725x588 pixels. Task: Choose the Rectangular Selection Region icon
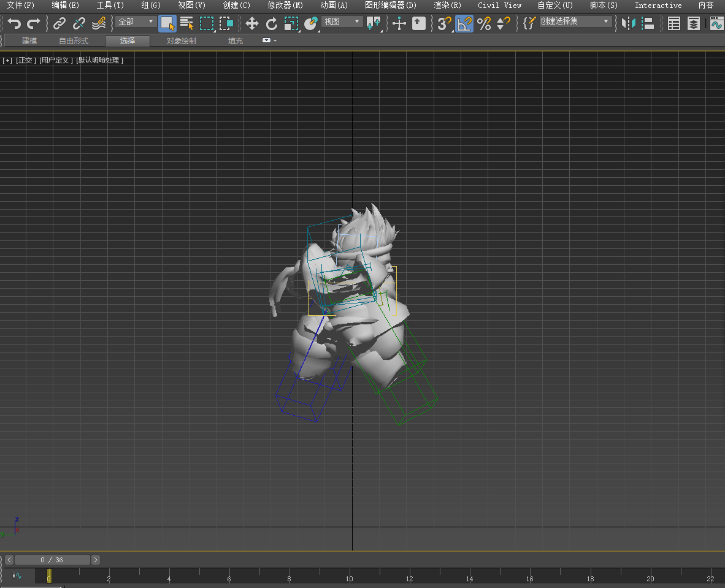(x=206, y=23)
